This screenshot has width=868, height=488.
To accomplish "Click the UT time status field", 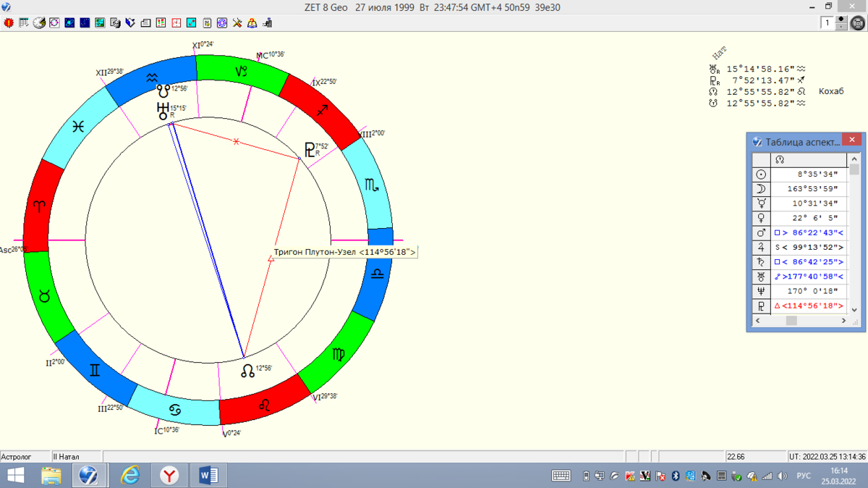I will (827, 457).
